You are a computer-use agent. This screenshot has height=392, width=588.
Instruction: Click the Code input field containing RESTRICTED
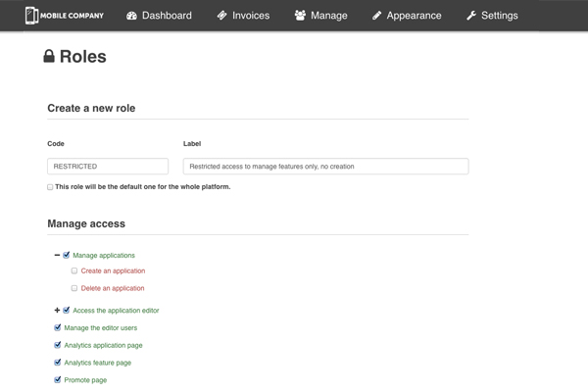coord(108,167)
